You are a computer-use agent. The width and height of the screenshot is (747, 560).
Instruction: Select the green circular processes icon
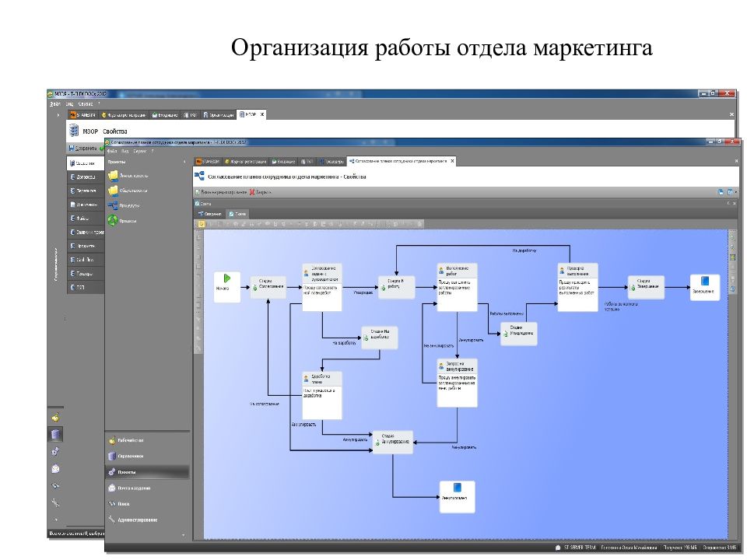[113, 220]
